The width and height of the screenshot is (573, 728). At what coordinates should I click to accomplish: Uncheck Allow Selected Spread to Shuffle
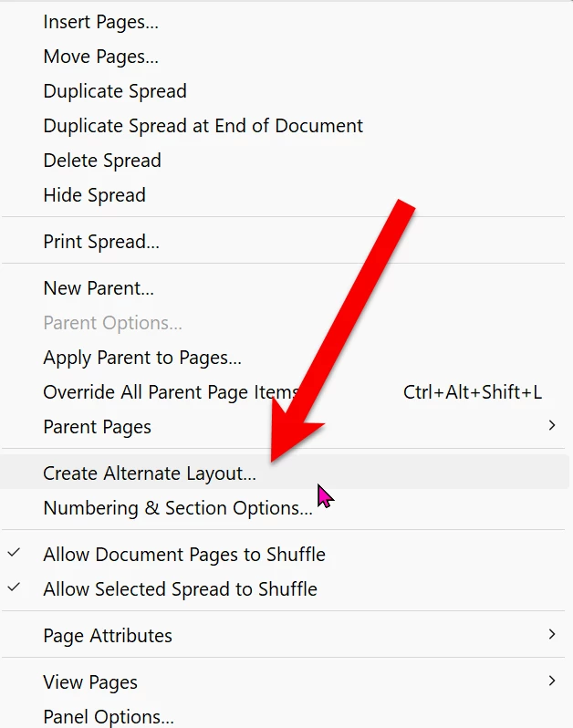point(15,588)
